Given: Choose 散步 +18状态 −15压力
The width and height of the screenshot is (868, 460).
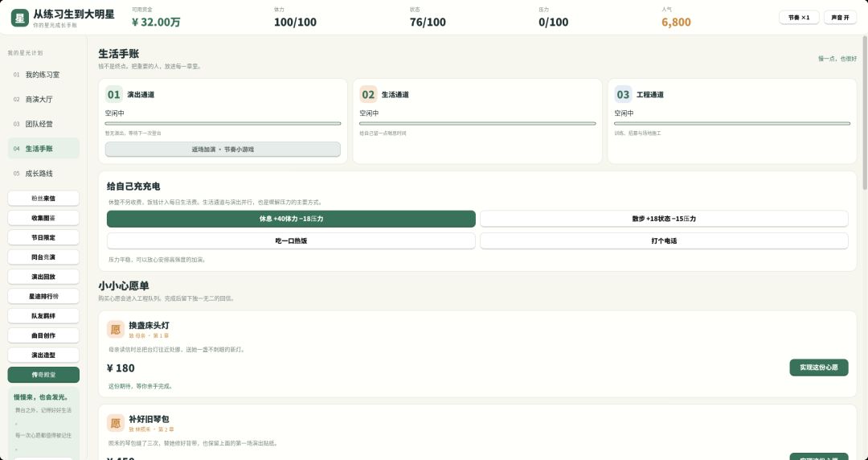Looking at the screenshot, I should point(664,219).
